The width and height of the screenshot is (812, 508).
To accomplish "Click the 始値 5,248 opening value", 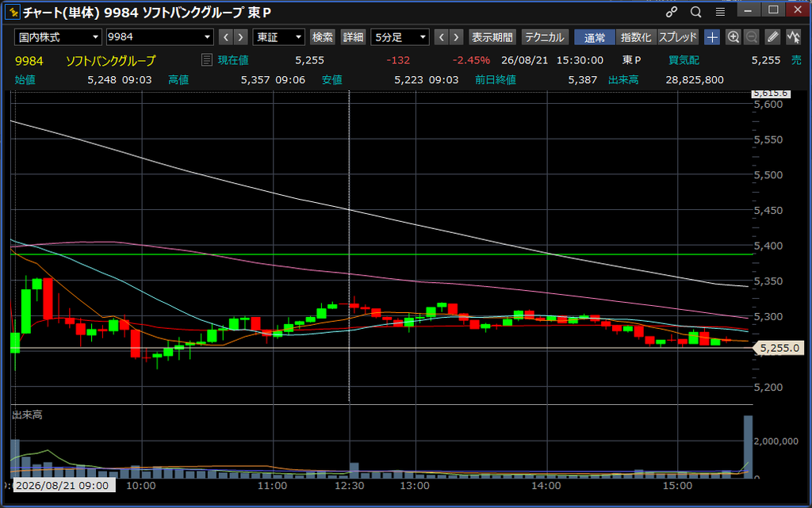I will 101,80.
